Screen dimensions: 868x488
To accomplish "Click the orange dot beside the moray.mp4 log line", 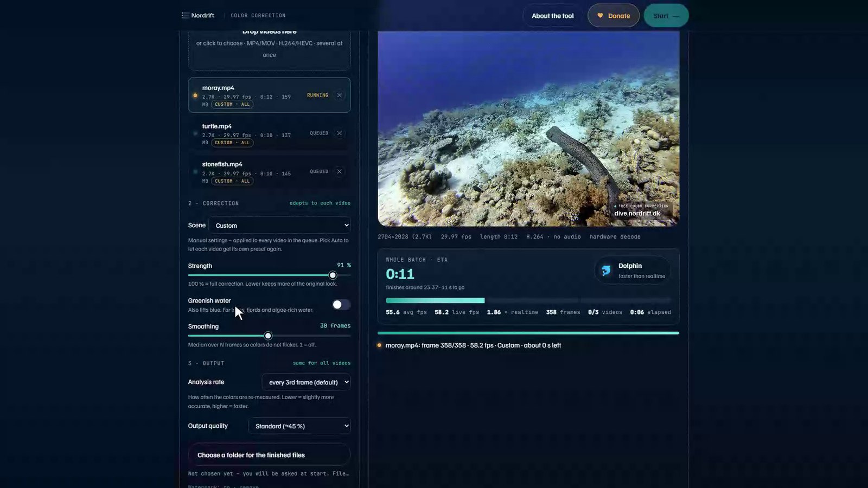I will (x=379, y=345).
